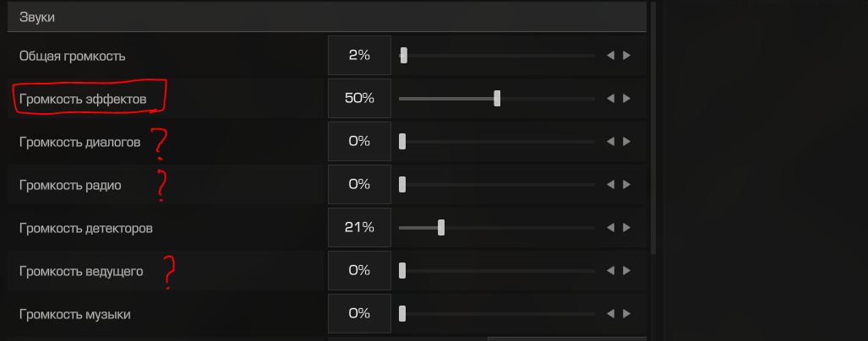This screenshot has height=341, width=868.
Task: Click the Громкость детекторов 21% value box
Action: click(x=359, y=227)
